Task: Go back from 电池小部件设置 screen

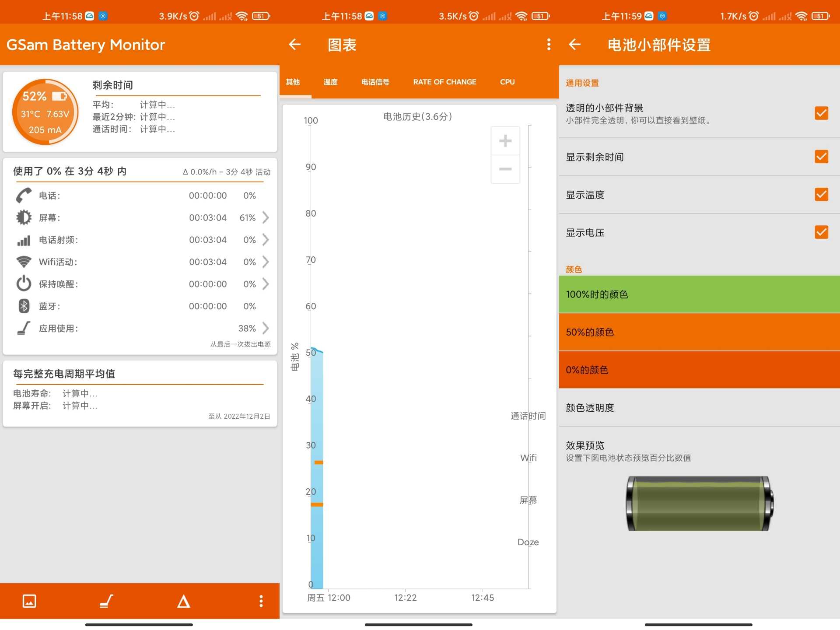Action: point(574,44)
